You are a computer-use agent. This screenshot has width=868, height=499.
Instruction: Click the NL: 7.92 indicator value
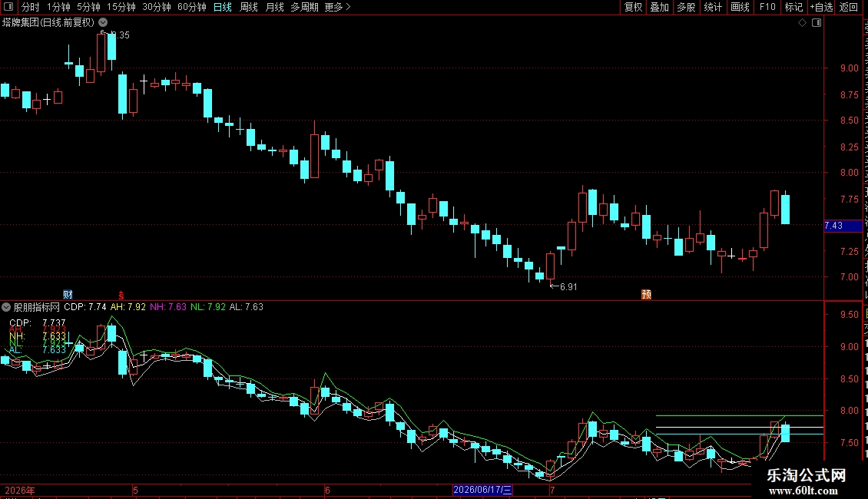pos(208,307)
